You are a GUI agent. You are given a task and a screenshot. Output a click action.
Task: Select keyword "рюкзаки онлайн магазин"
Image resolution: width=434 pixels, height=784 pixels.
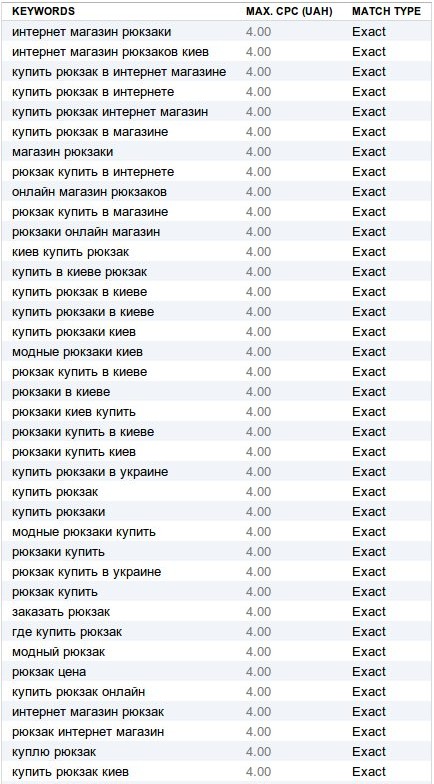click(86, 232)
